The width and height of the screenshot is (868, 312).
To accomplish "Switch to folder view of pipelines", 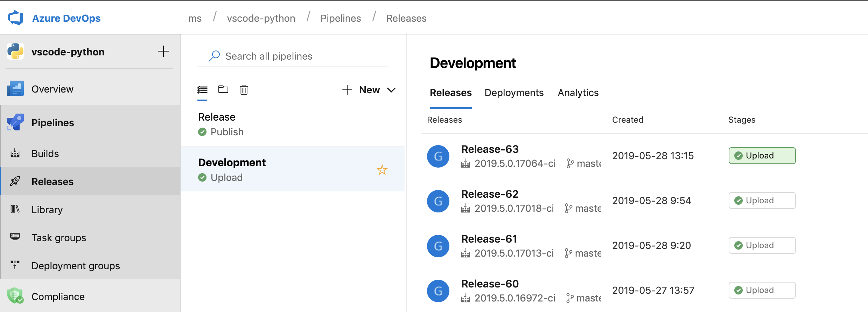I will [x=223, y=89].
